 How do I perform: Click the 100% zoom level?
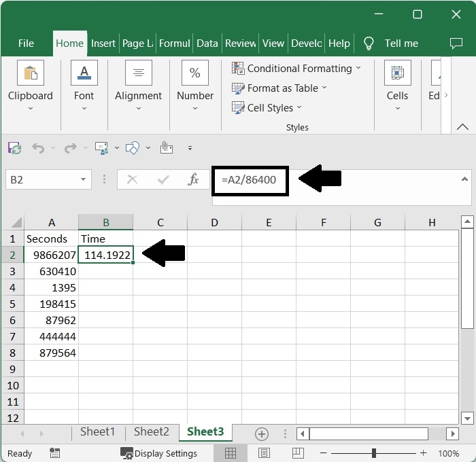[448, 453]
